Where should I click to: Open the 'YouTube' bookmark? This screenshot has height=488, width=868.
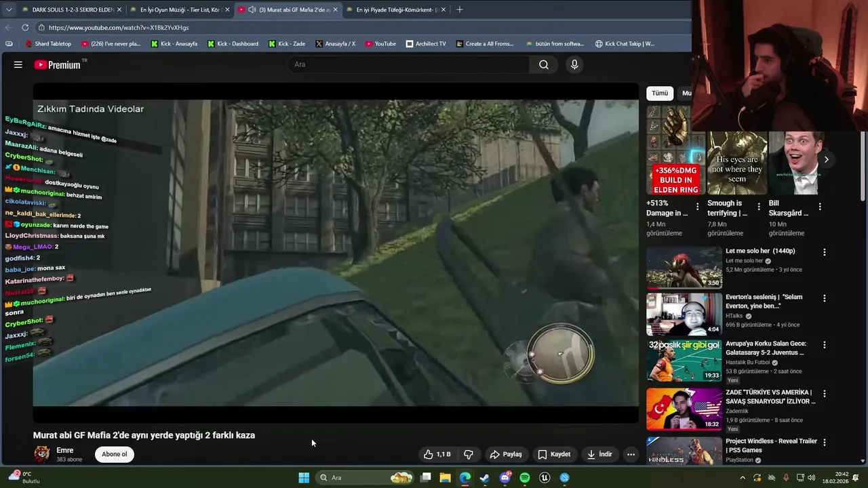pos(380,43)
